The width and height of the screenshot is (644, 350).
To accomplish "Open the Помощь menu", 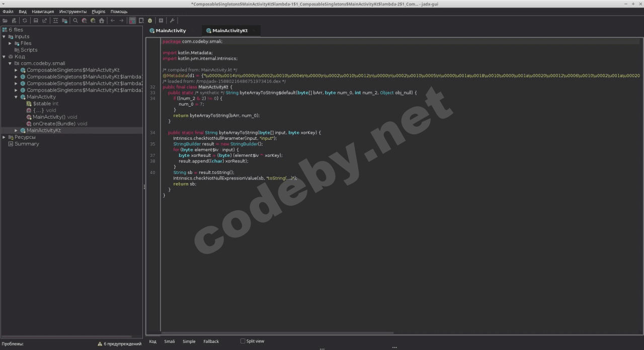I will (x=119, y=11).
